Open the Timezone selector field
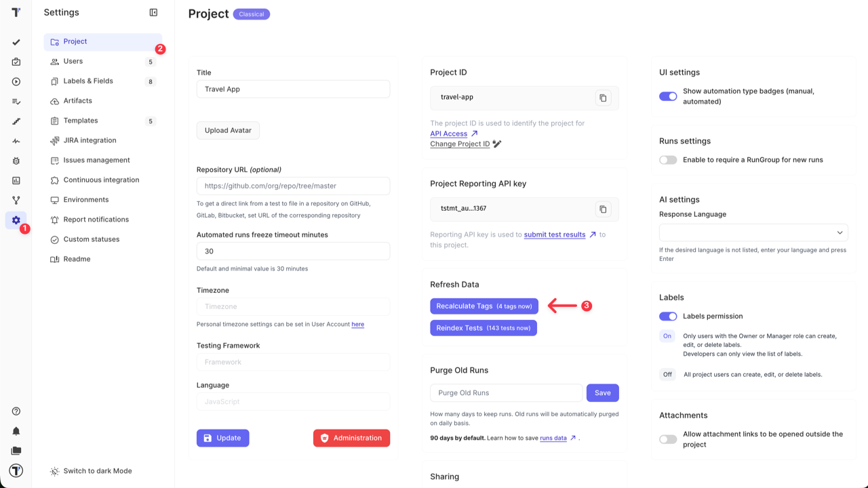The height and width of the screenshot is (488, 868). point(293,306)
